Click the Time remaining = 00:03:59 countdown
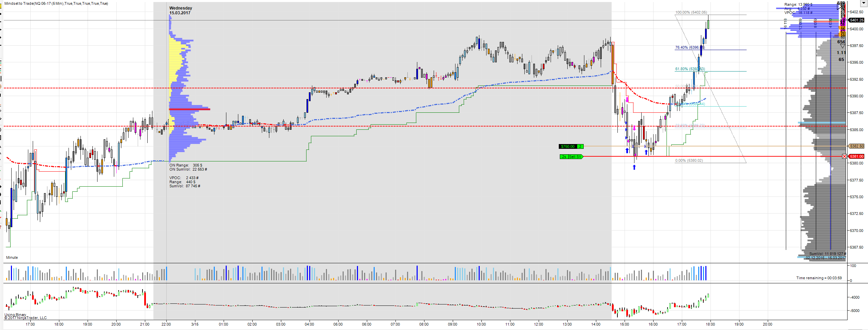The height and width of the screenshot is (330, 868). pyautogui.click(x=819, y=278)
